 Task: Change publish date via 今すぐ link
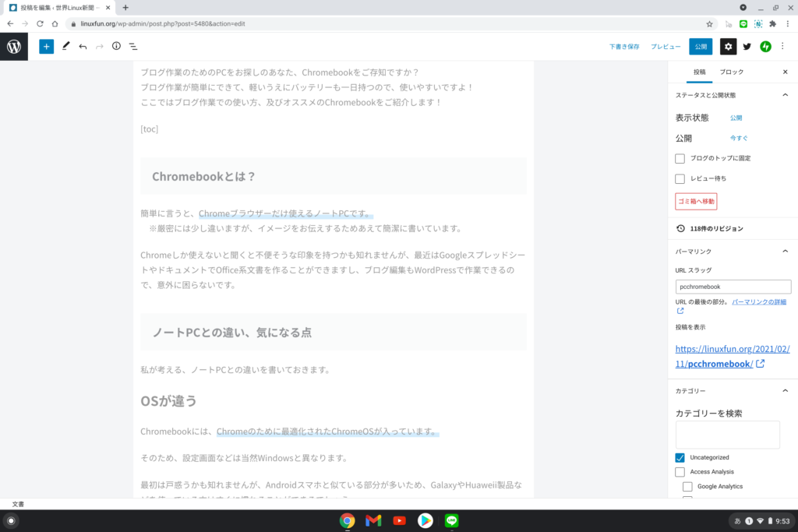coord(739,138)
